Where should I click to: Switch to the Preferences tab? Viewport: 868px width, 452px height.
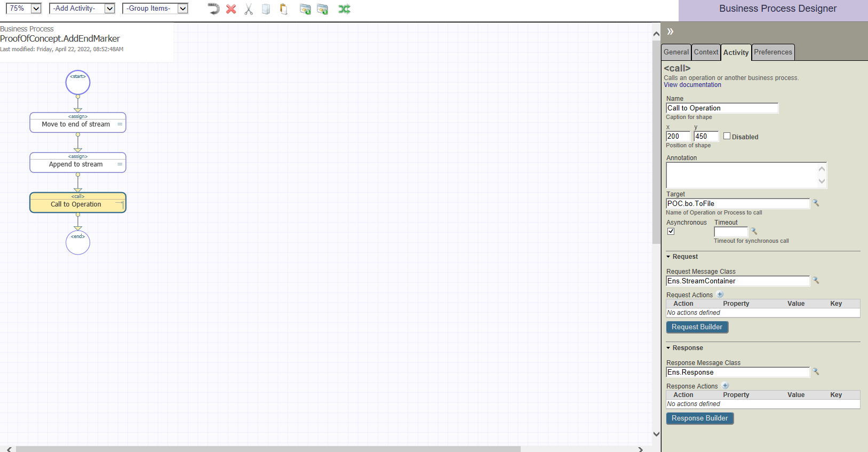point(773,52)
